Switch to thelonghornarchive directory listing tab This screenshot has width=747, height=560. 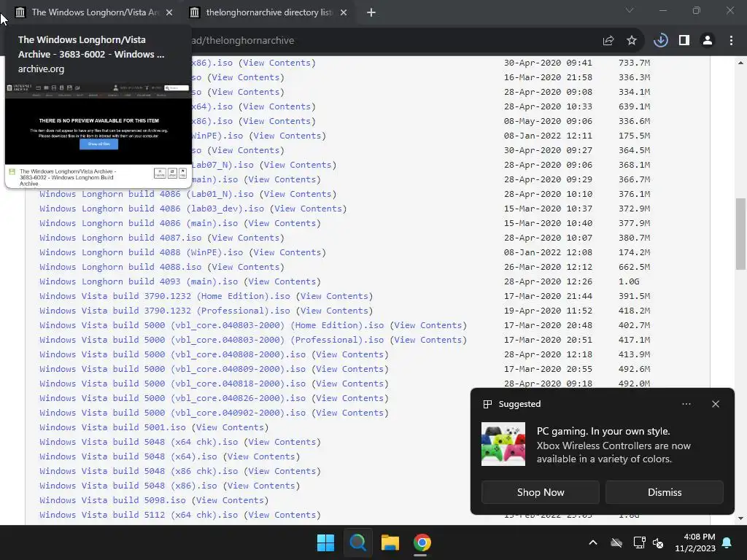(x=268, y=12)
